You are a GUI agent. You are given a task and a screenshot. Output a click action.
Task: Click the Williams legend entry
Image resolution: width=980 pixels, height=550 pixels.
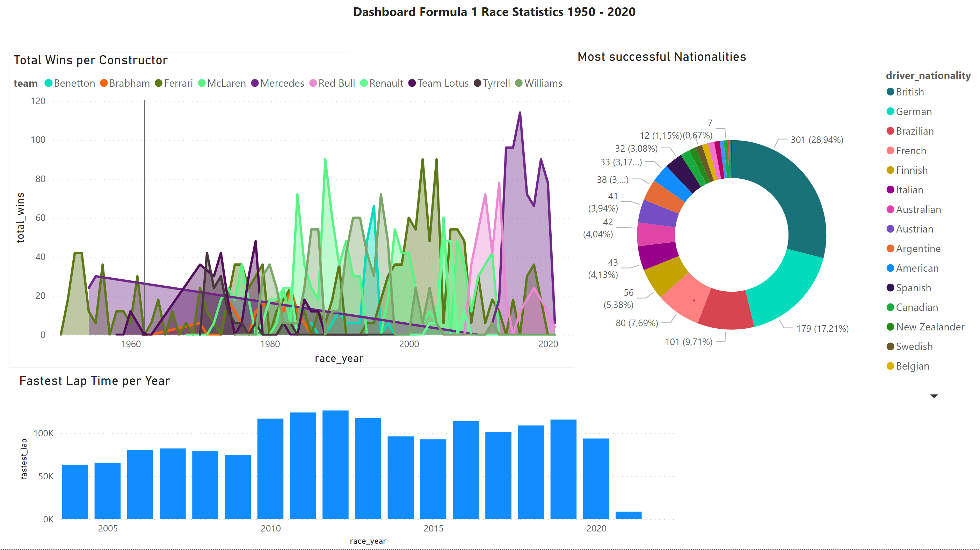543,83
